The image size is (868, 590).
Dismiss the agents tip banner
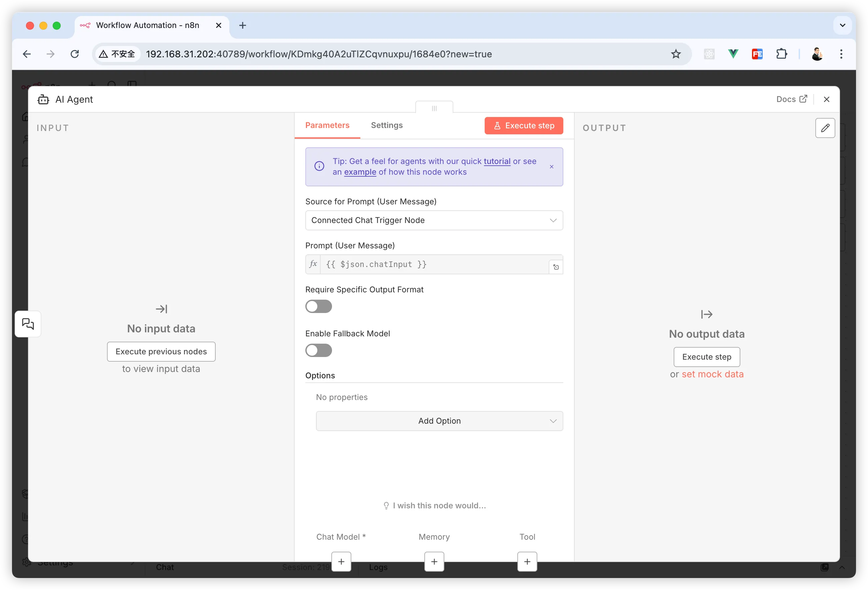(551, 167)
